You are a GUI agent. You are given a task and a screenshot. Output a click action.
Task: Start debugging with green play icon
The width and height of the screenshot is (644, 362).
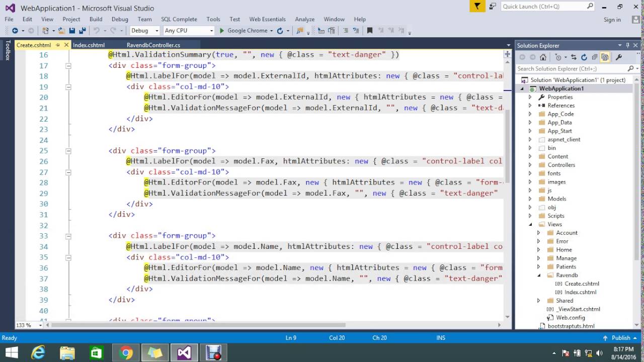click(222, 31)
